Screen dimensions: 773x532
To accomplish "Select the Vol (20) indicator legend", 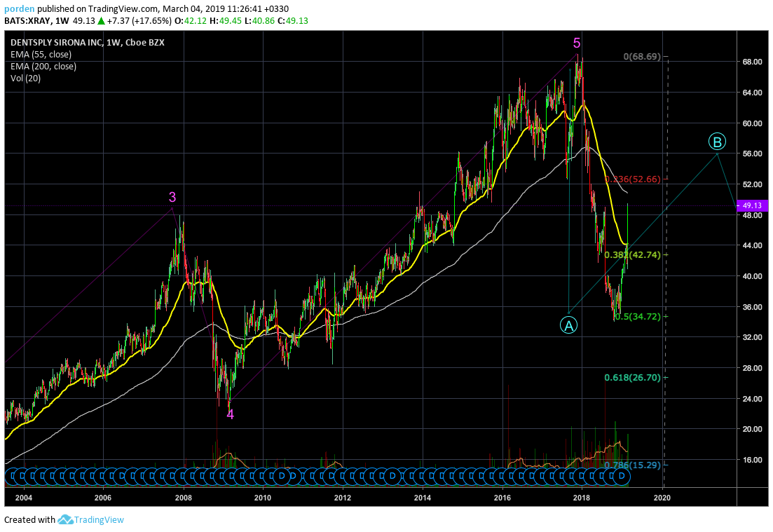I will [x=26, y=78].
